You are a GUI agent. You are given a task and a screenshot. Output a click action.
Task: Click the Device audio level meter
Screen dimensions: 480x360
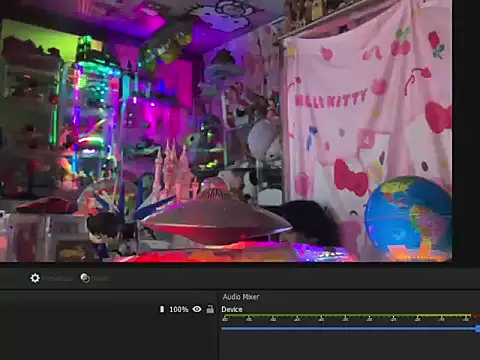(351, 315)
